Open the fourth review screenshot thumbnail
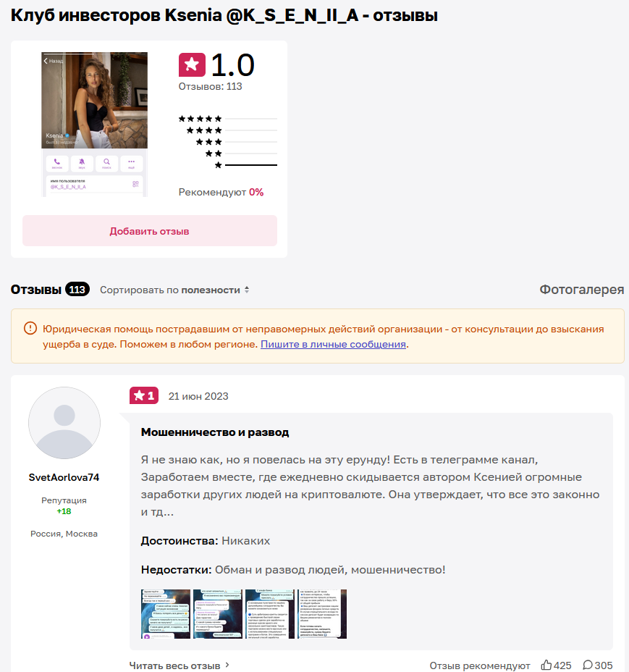The height and width of the screenshot is (672, 629). click(x=322, y=614)
